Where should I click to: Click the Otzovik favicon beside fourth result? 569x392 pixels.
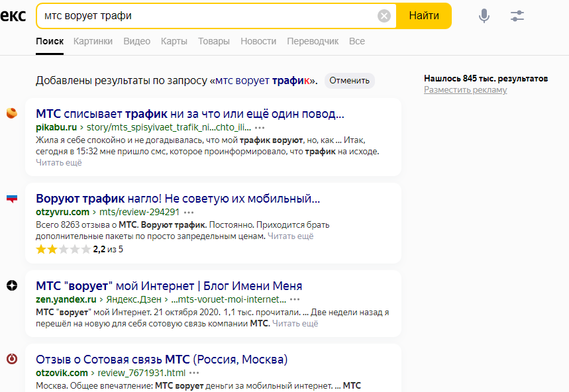click(x=11, y=359)
